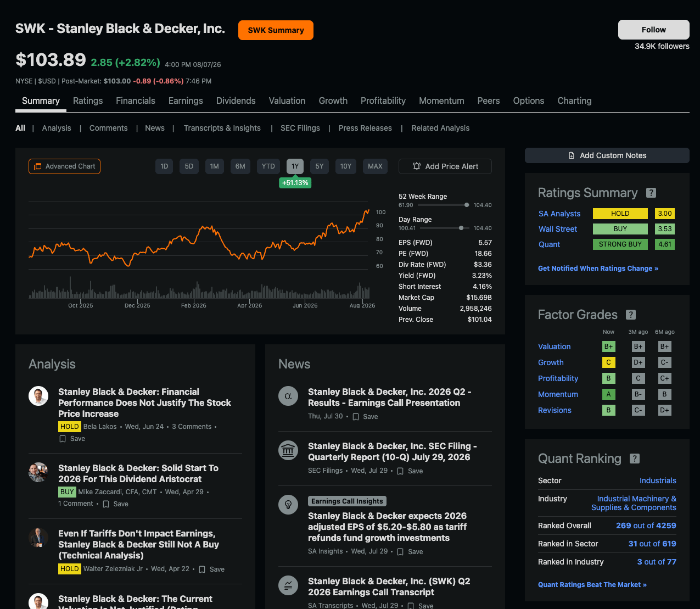Click Walter Zelezniak Jr author avatar
700x609 pixels.
38,538
